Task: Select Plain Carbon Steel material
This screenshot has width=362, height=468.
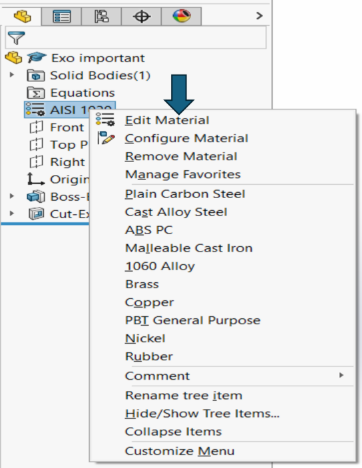Action: point(185,194)
